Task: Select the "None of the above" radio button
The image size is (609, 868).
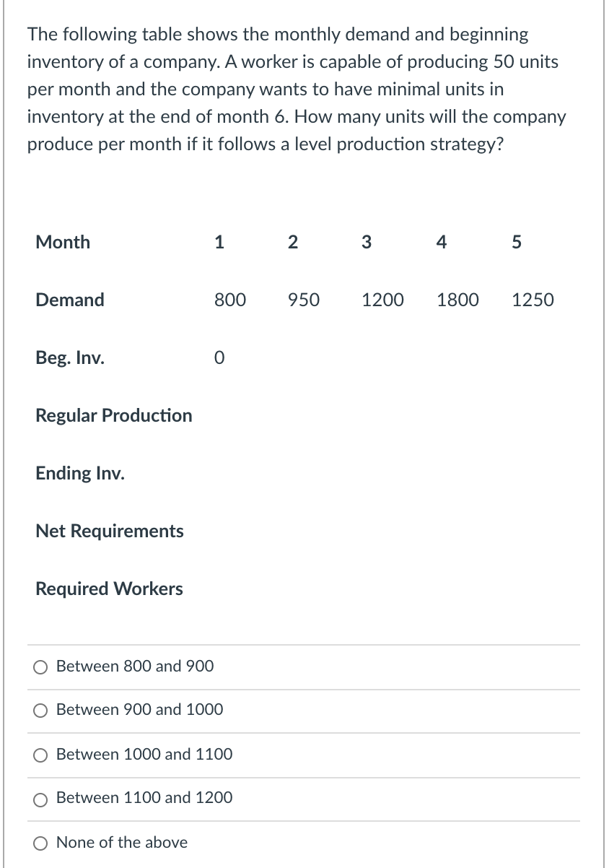Action: click(x=40, y=843)
